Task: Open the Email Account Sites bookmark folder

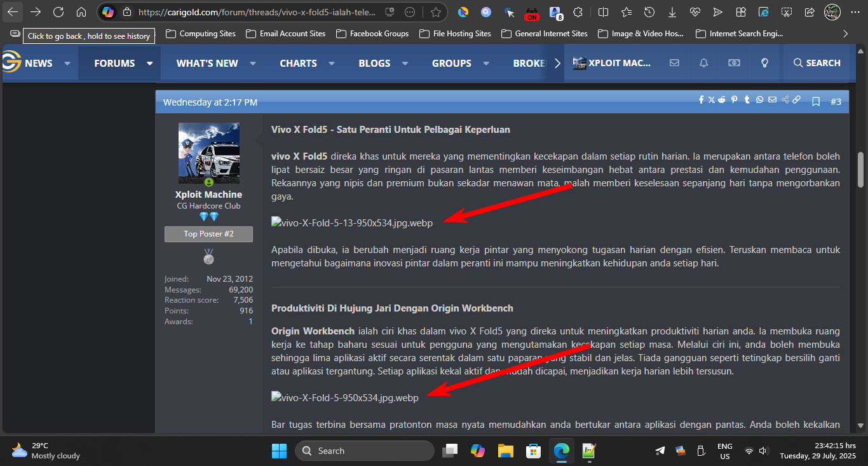Action: point(285,34)
